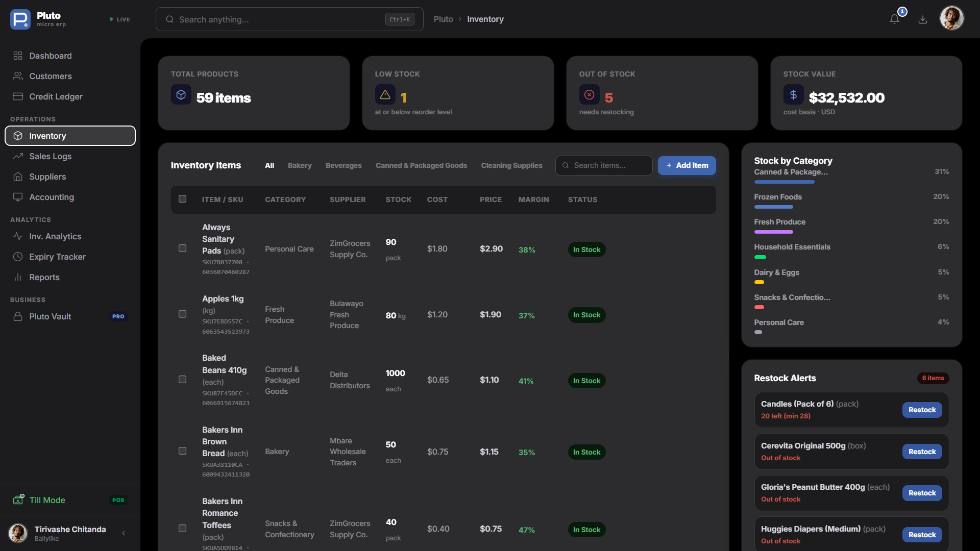Click the Ctrl+K shortcut badge
This screenshot has height=551, width=980.
point(400,19)
